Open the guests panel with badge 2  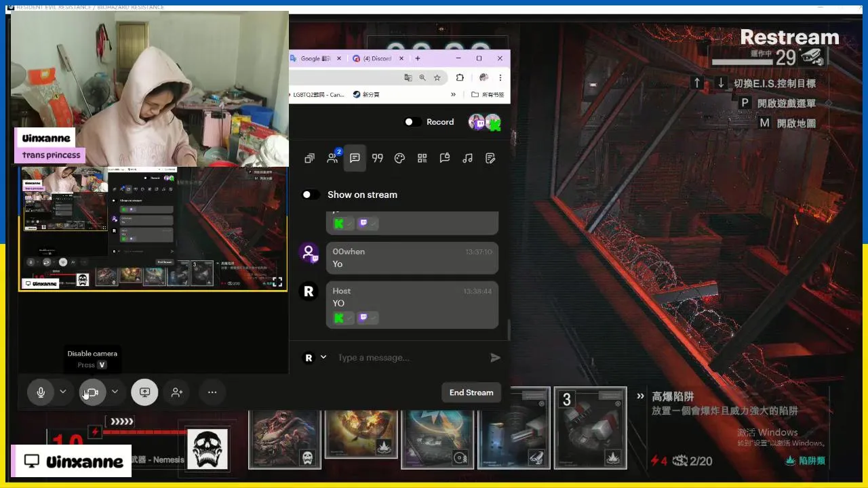tap(333, 157)
